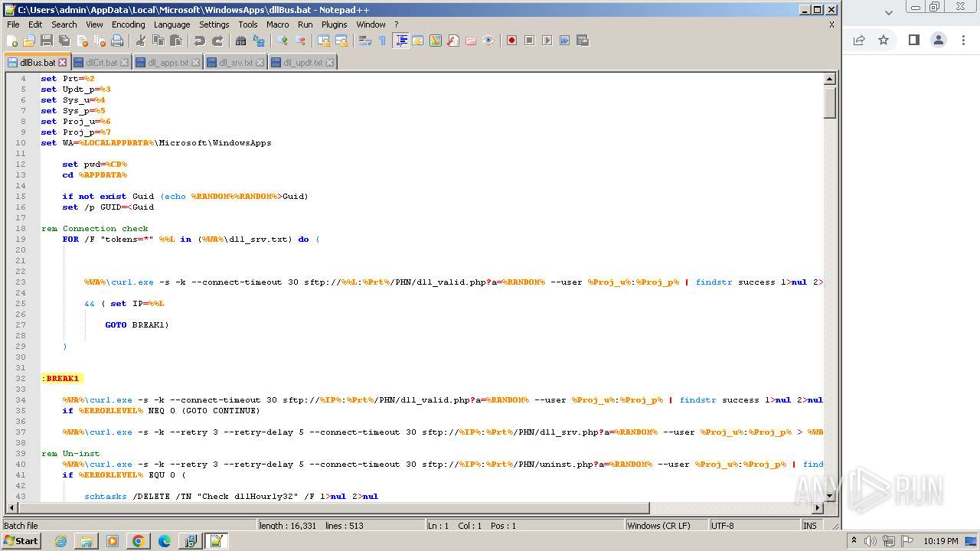Toggle indent guide display
Image resolution: width=980 pixels, height=551 pixels.
(400, 41)
